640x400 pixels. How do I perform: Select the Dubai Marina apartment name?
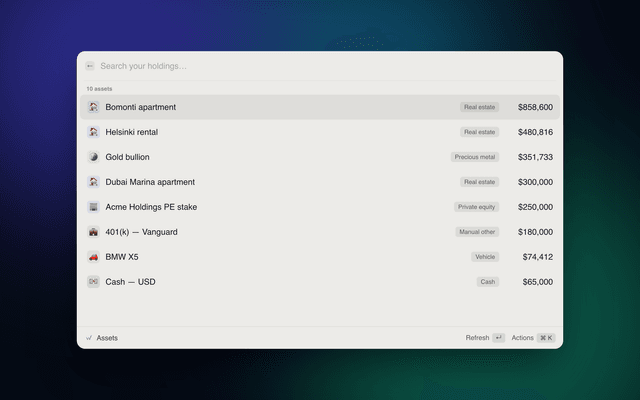tap(150, 182)
